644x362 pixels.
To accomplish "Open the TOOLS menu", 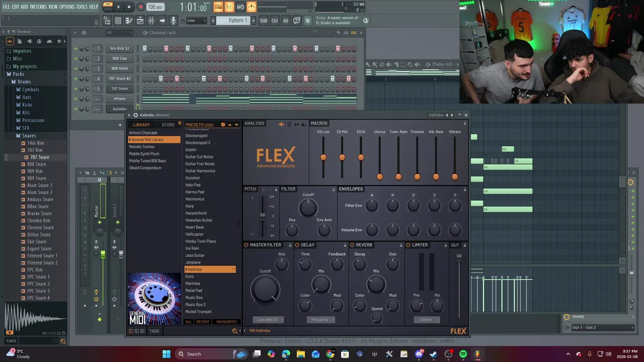I will pyautogui.click(x=82, y=7).
